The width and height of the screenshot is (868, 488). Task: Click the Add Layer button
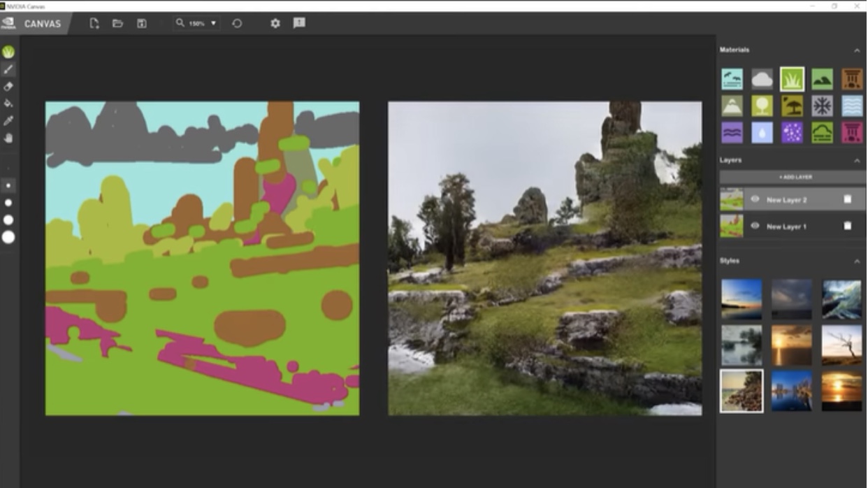click(x=795, y=177)
